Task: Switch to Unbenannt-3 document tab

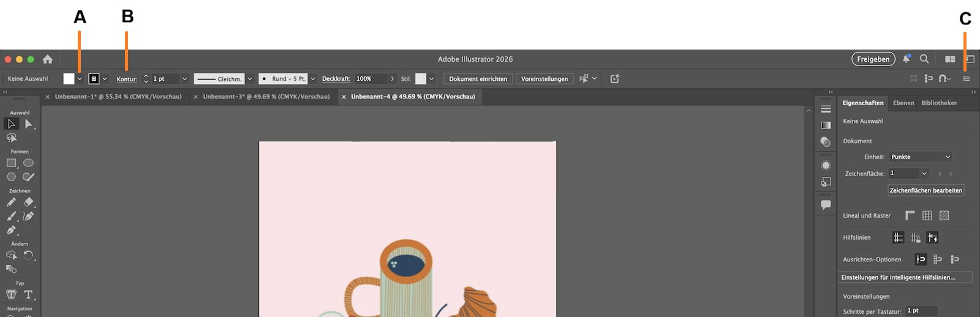Action: click(x=266, y=97)
